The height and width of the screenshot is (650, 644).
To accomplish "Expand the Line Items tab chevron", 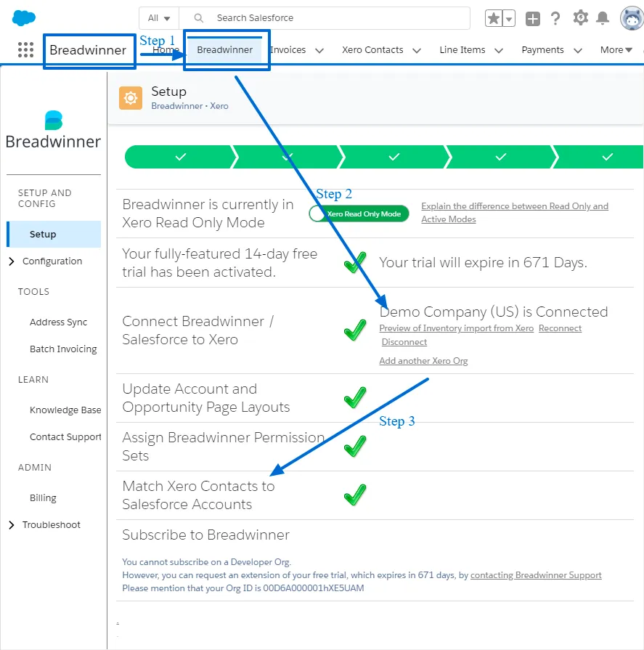I will point(499,51).
